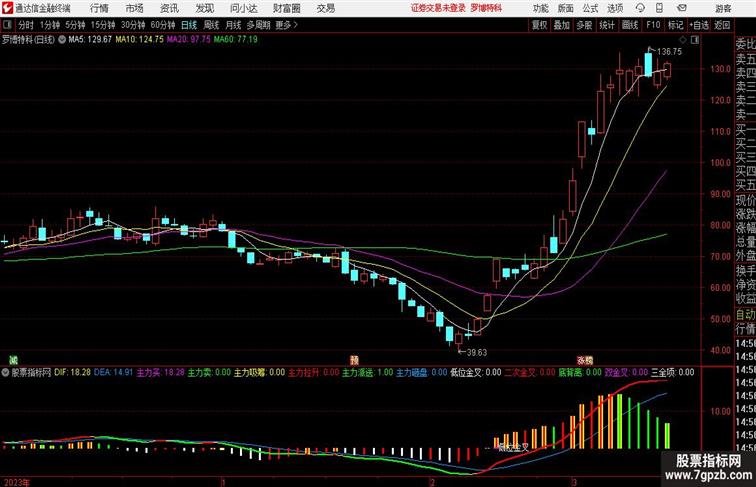Click the MA60: 77.19 value
756x487 pixels.
(x=236, y=40)
